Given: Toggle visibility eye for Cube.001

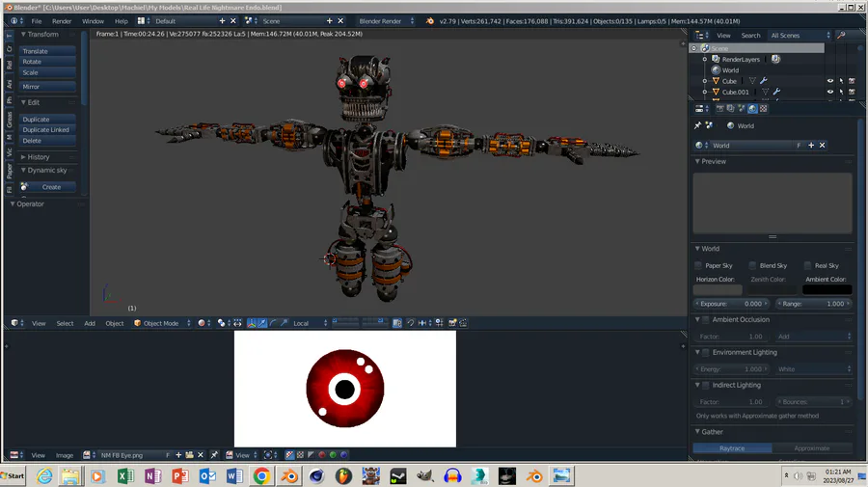Looking at the screenshot, I should pos(829,92).
